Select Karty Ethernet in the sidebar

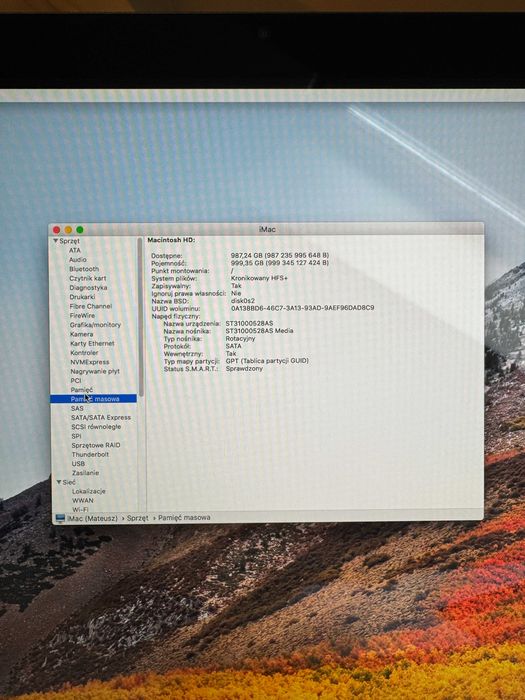coord(92,343)
